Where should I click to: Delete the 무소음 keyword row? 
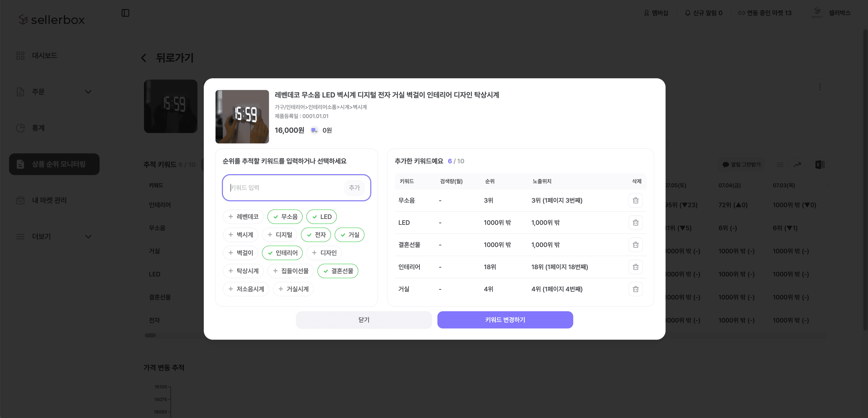tap(635, 200)
